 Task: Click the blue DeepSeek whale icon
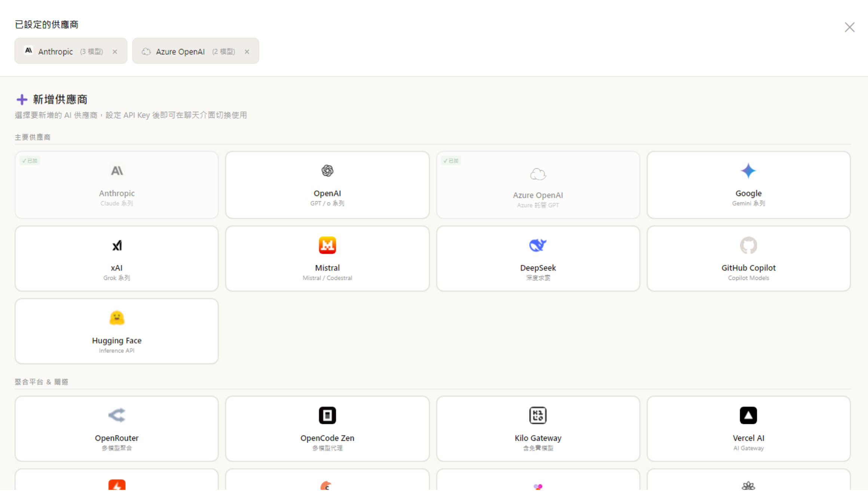[x=538, y=245]
